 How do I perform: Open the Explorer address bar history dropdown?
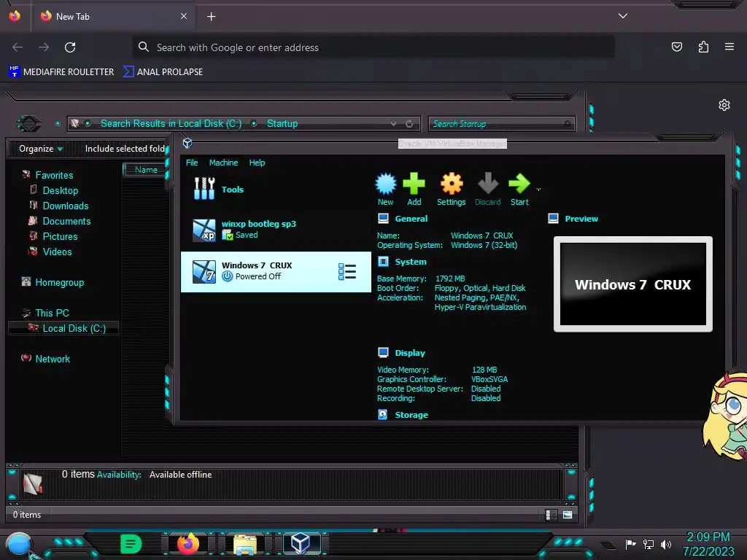click(393, 124)
